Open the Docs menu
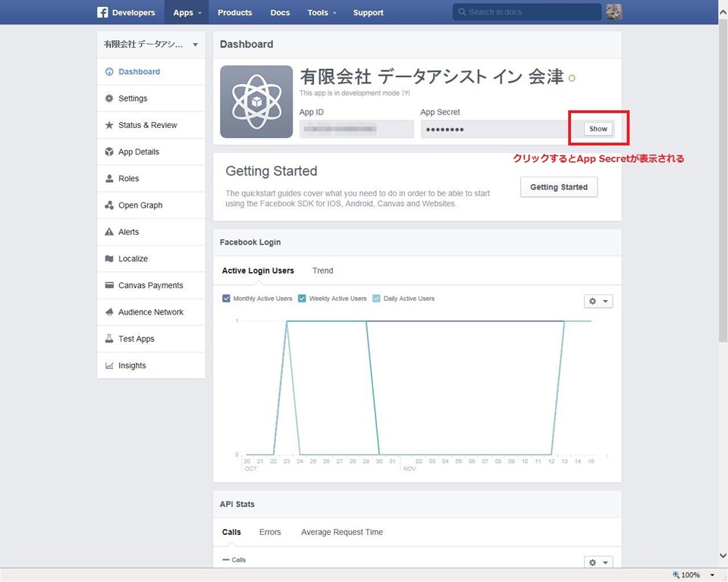This screenshot has height=582, width=728. (x=280, y=13)
